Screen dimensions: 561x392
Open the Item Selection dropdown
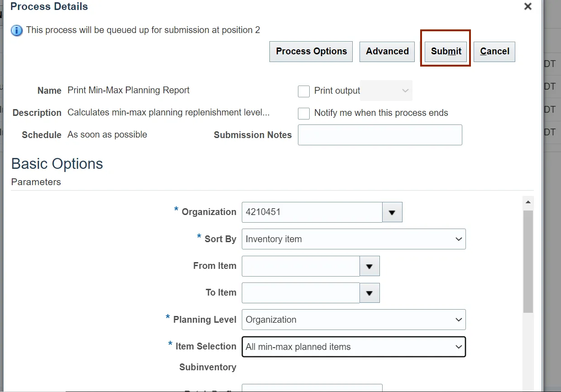[x=354, y=347]
